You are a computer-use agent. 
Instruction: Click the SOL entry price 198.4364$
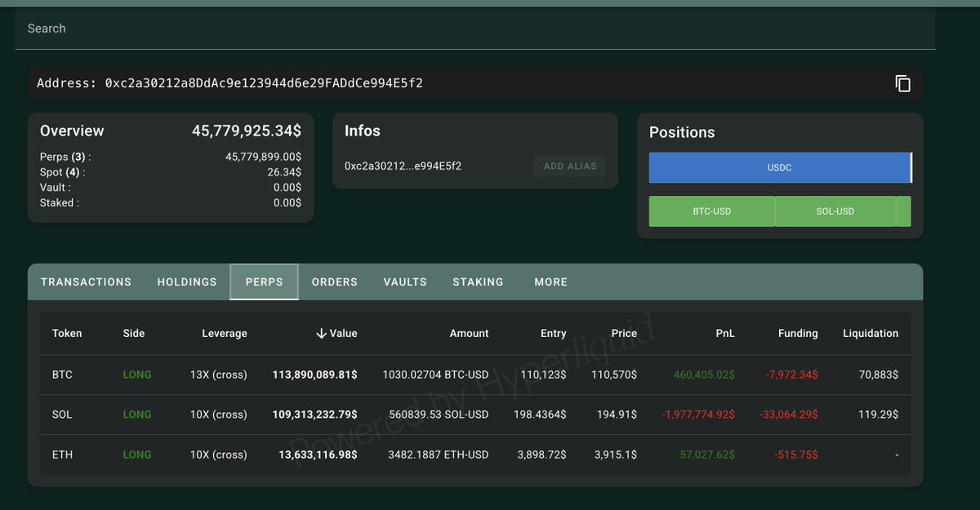pos(541,415)
